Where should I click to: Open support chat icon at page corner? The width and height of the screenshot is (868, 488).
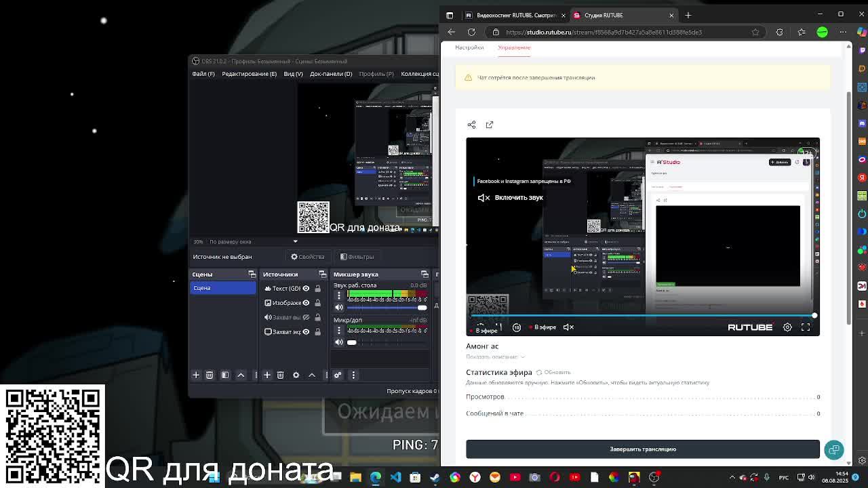(834, 450)
